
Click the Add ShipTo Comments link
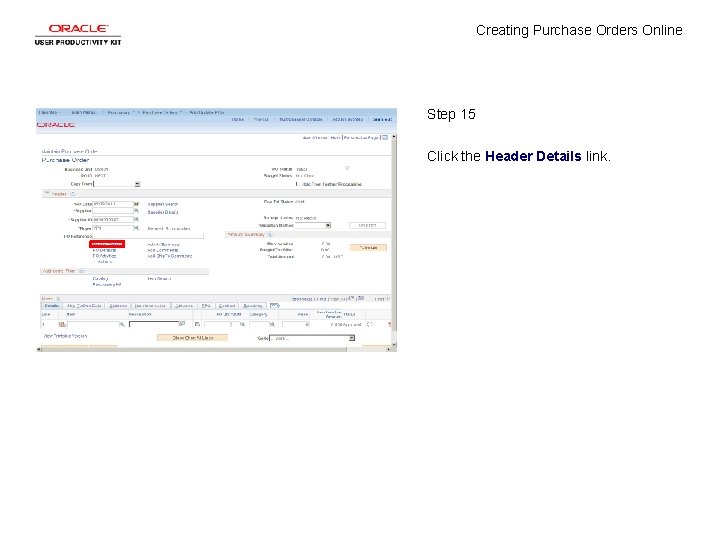coord(170,256)
